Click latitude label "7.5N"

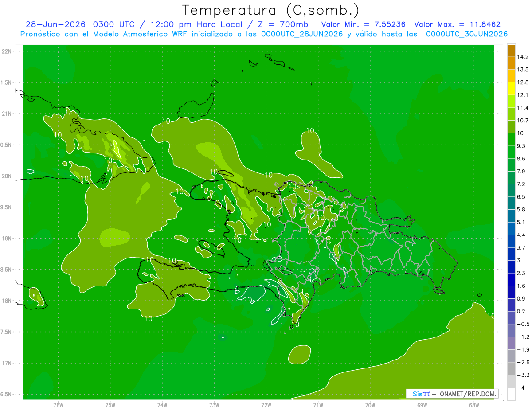click(7, 332)
